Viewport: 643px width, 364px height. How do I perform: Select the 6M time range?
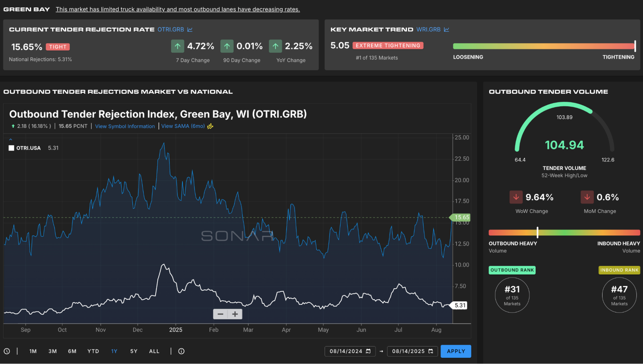[x=72, y=351]
